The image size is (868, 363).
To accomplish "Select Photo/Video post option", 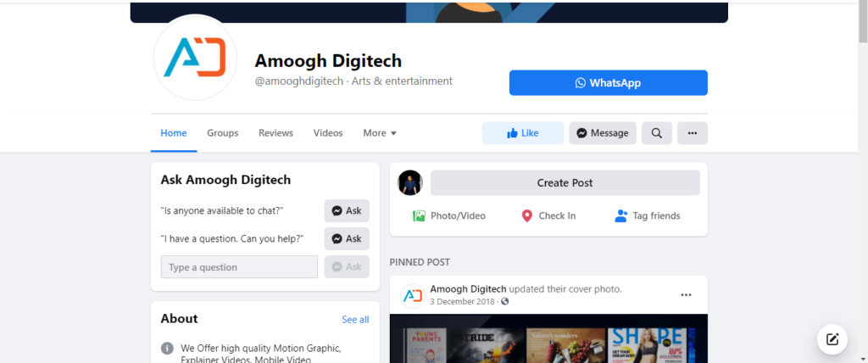I will (449, 216).
